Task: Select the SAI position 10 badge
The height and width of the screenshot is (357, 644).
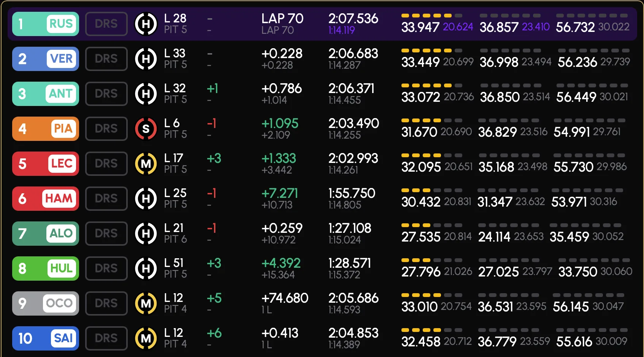Action: (46, 338)
